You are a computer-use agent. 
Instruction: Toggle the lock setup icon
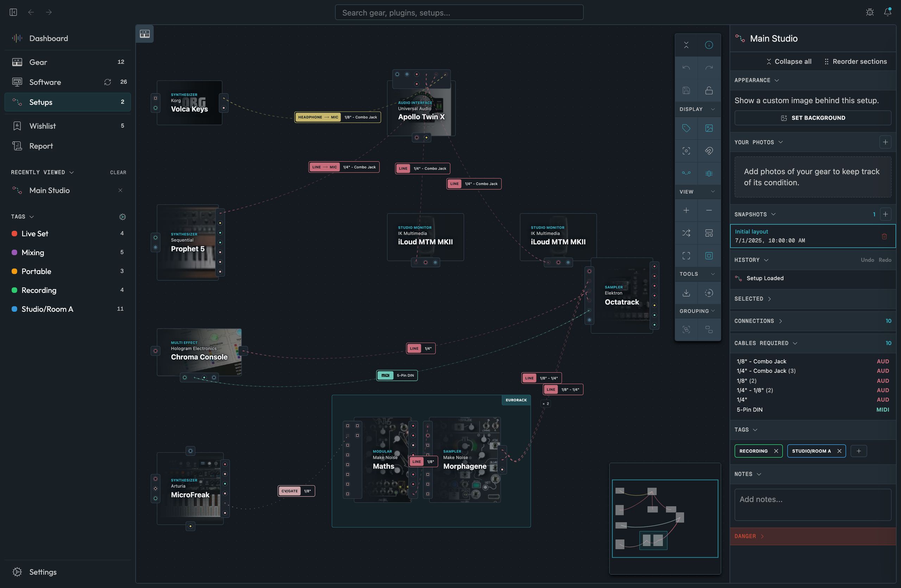[x=709, y=90]
